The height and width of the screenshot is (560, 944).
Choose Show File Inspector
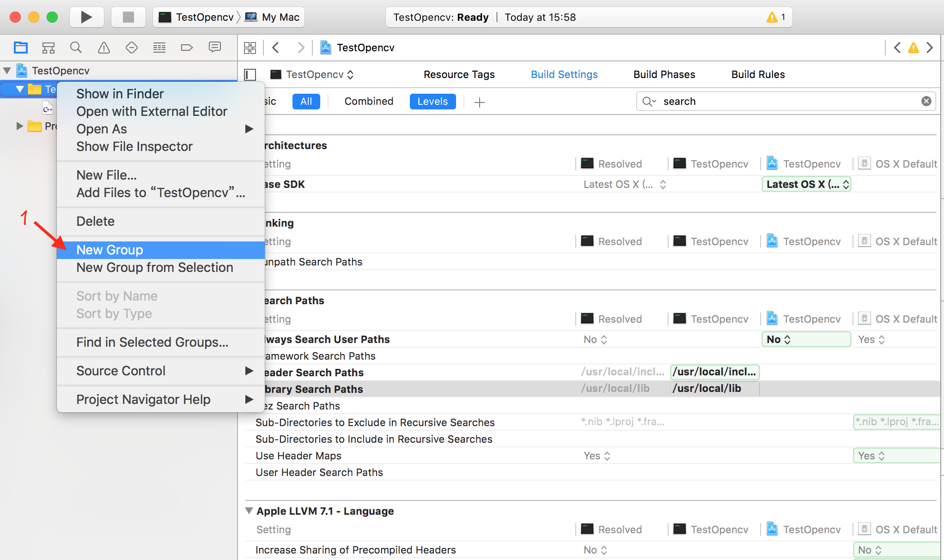(161, 146)
